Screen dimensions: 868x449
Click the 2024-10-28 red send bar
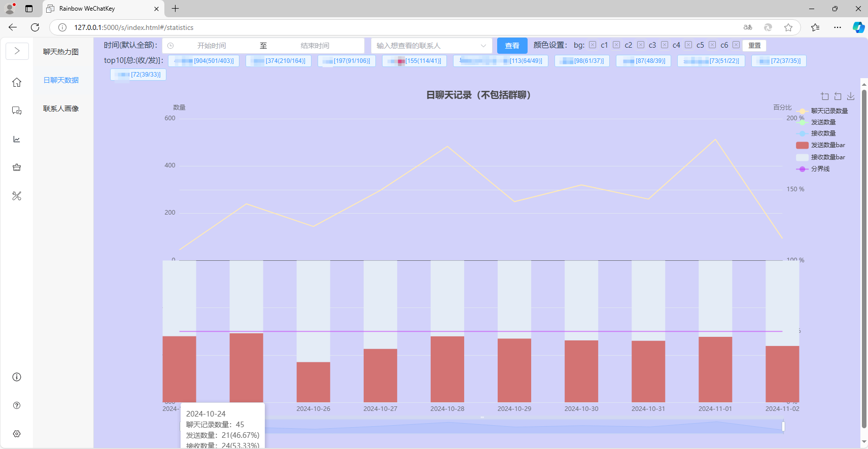[x=447, y=369]
